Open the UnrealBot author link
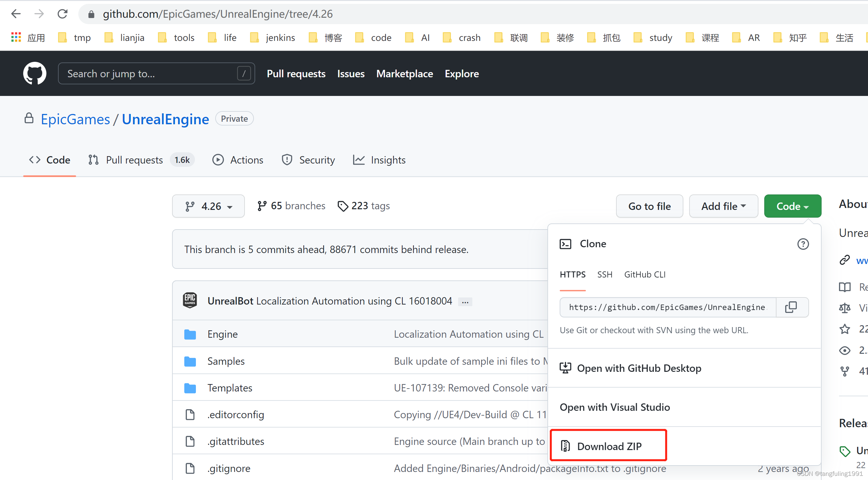868x480 pixels. click(x=230, y=301)
